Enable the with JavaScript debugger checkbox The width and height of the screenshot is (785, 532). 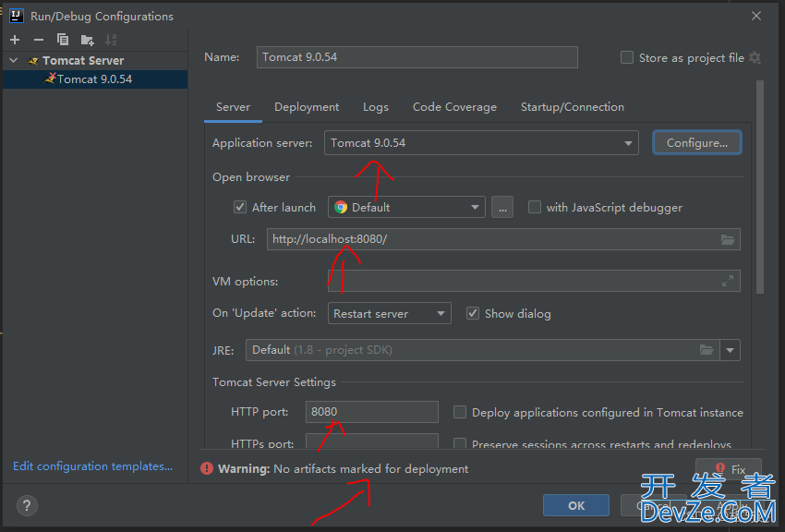[535, 207]
